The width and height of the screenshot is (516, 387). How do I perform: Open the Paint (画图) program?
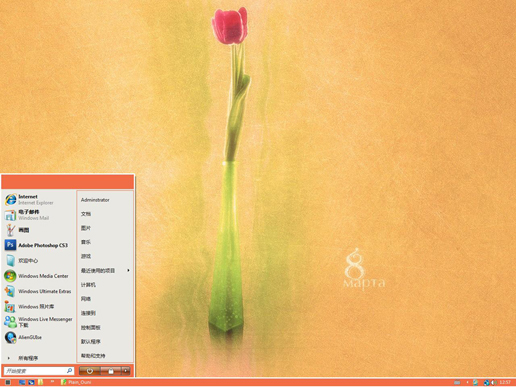click(x=38, y=230)
